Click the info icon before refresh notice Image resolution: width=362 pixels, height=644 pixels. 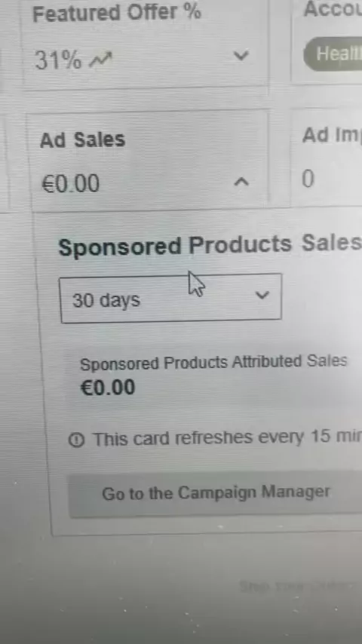76,440
